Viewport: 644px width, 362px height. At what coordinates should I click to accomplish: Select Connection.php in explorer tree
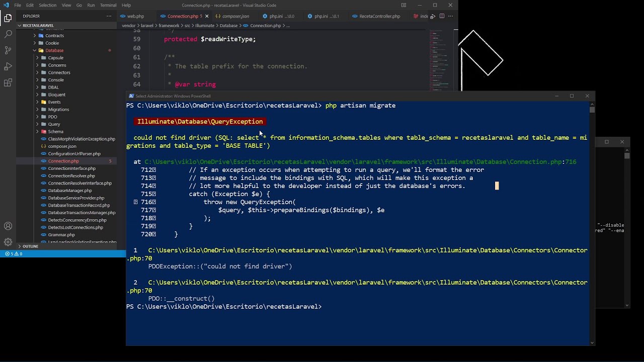(x=63, y=161)
